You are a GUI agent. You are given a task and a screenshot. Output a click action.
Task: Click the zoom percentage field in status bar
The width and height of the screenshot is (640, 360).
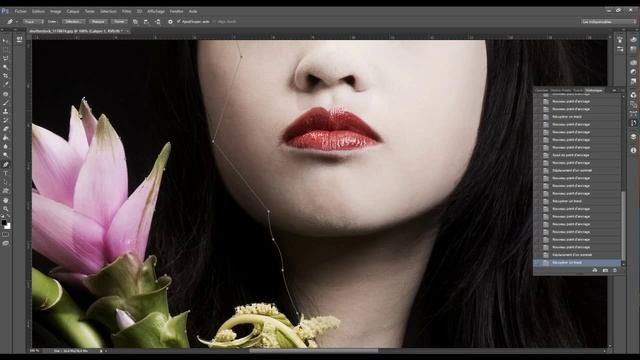[35, 351]
